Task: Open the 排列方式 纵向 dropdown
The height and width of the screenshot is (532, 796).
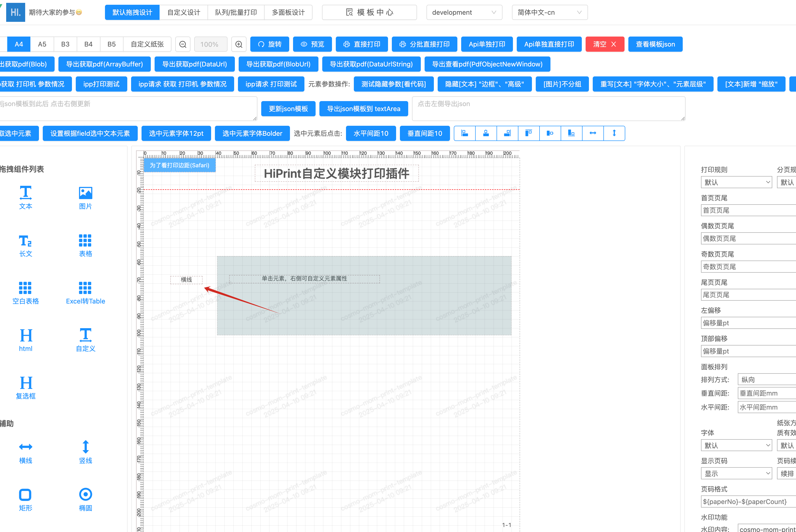Action: click(767, 379)
